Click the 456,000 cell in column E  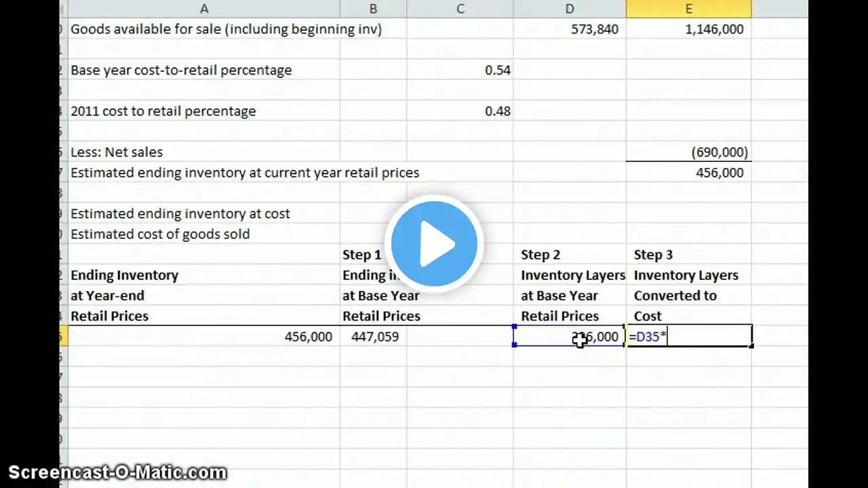(x=688, y=173)
